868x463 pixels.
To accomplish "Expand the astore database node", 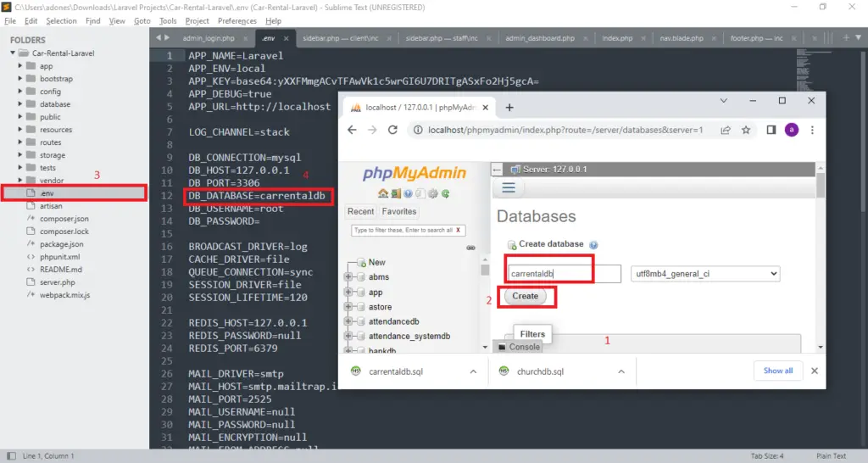I will click(348, 307).
